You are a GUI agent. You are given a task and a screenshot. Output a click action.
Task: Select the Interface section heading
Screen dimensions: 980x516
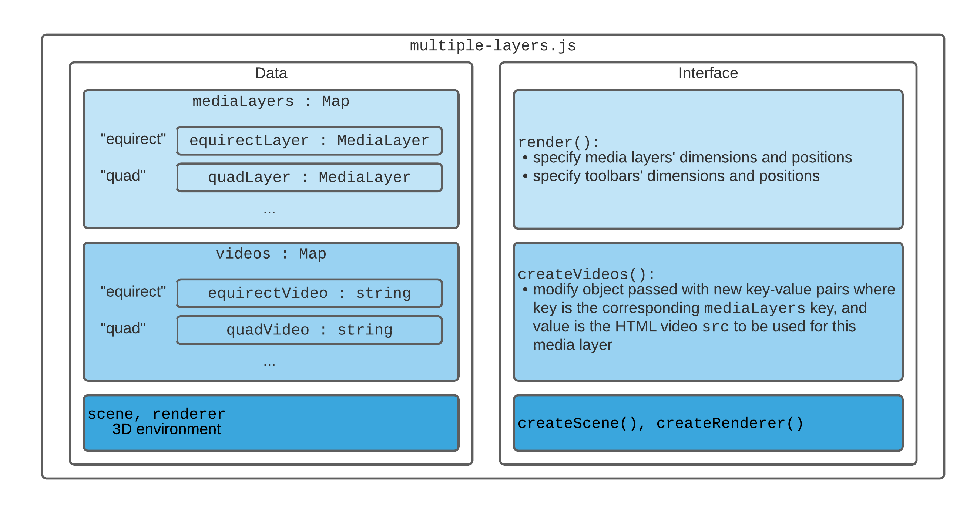tap(708, 73)
